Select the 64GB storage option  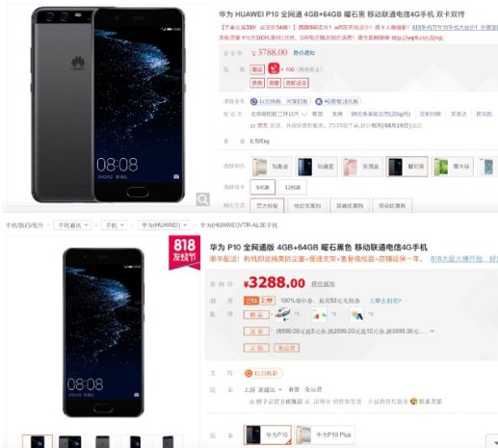(x=263, y=187)
